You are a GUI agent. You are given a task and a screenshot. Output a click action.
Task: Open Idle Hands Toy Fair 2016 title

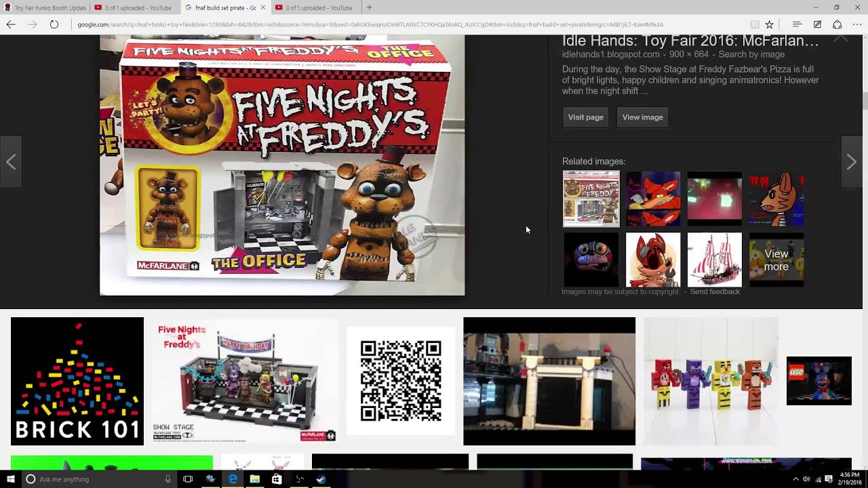tap(690, 41)
